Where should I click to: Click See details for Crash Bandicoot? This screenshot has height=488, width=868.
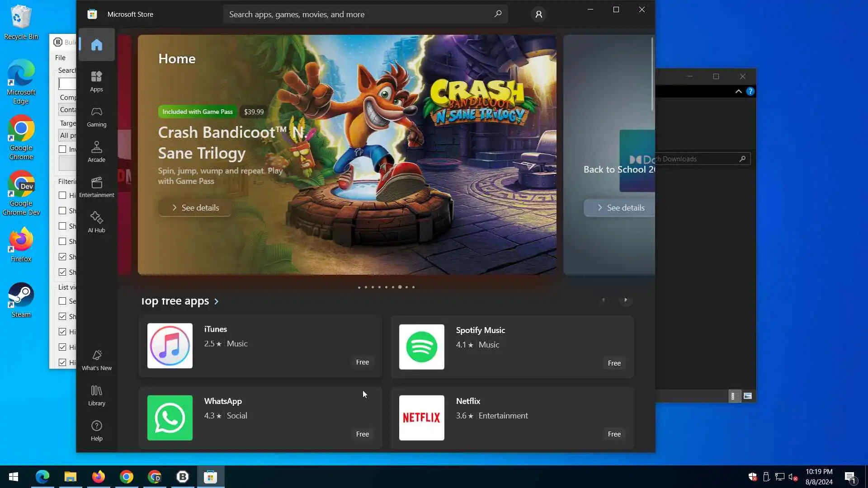195,208
